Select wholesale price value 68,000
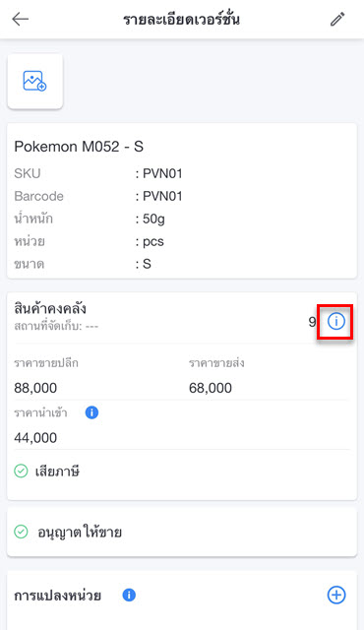Image resolution: width=364 pixels, height=630 pixels. (211, 388)
